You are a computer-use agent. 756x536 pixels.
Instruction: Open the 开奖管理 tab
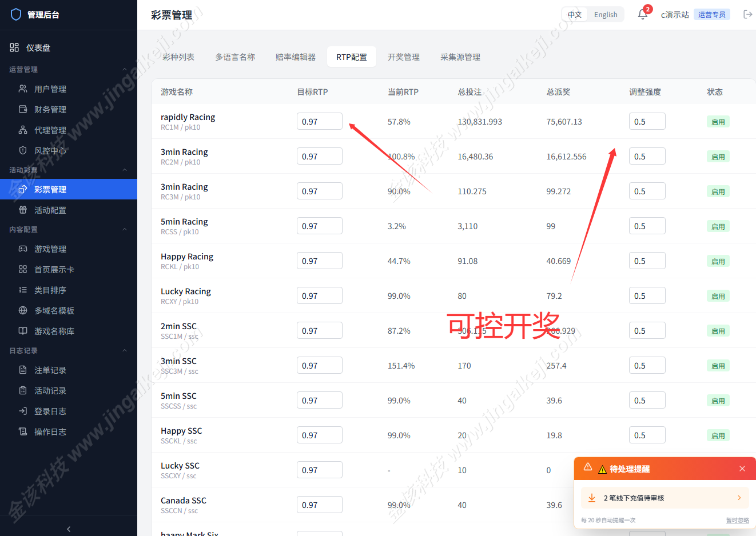[404, 57]
